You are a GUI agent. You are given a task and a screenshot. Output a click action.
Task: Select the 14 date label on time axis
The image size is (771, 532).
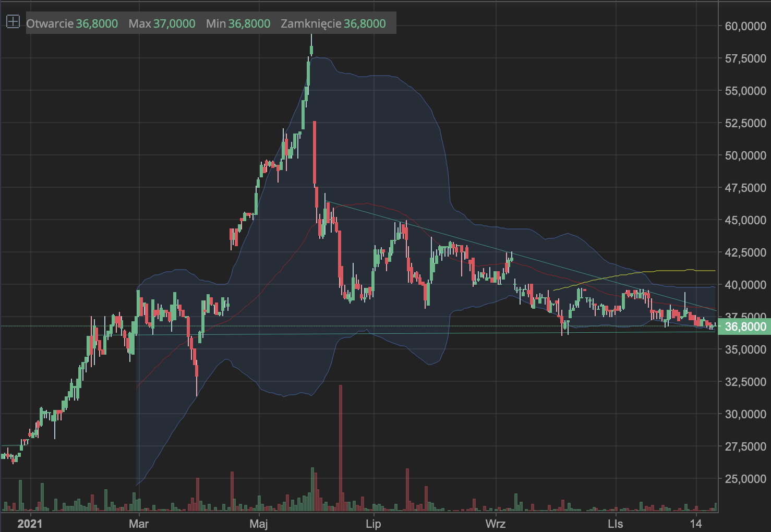(696, 523)
